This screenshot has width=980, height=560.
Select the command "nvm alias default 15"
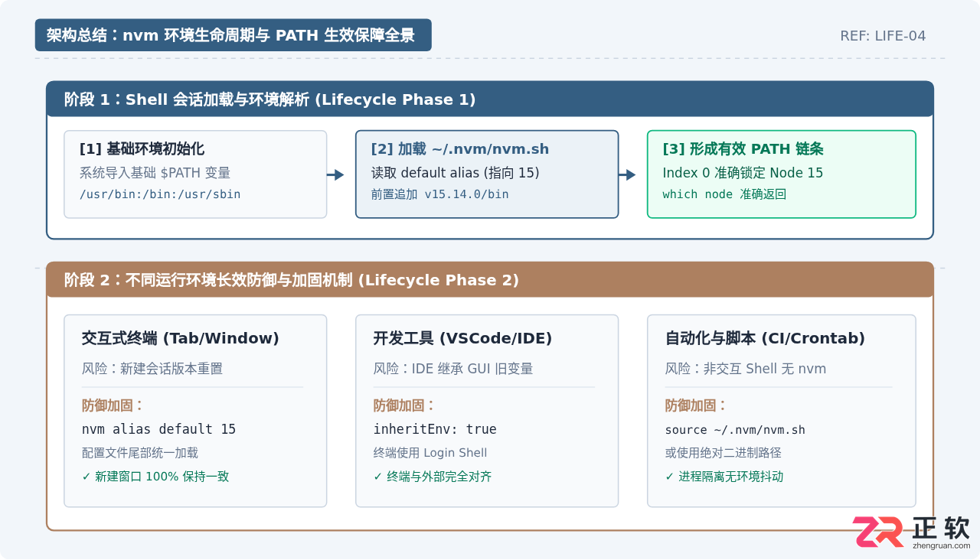coord(158,429)
